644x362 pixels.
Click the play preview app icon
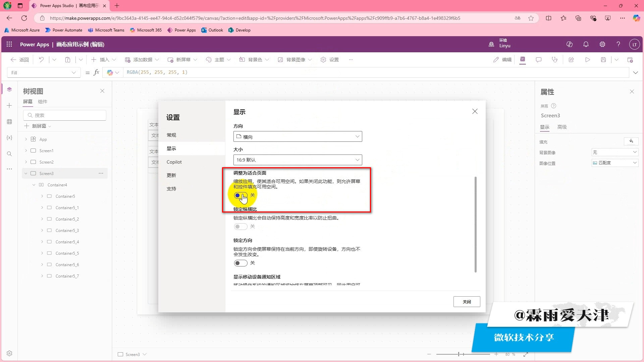pos(588,60)
